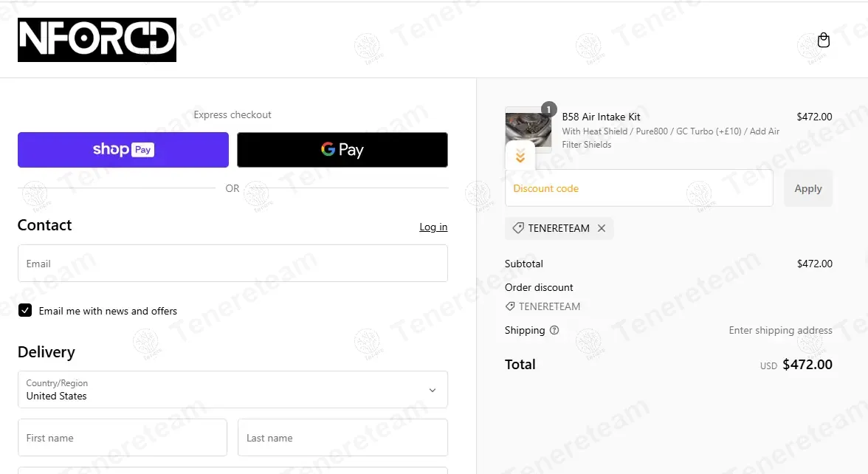This screenshot has height=474, width=868.
Task: Focus the Email input field
Action: [232, 264]
